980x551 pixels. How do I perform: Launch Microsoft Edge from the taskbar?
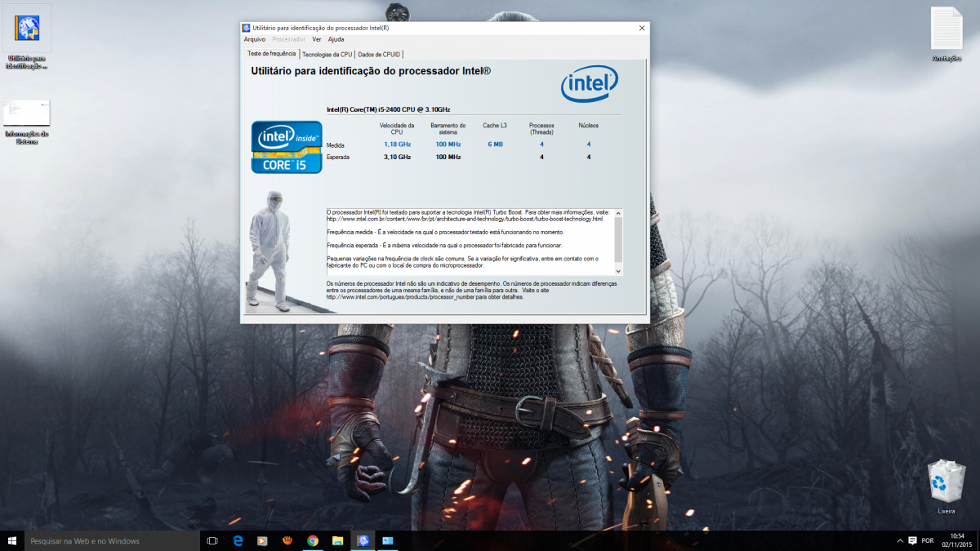[238, 540]
